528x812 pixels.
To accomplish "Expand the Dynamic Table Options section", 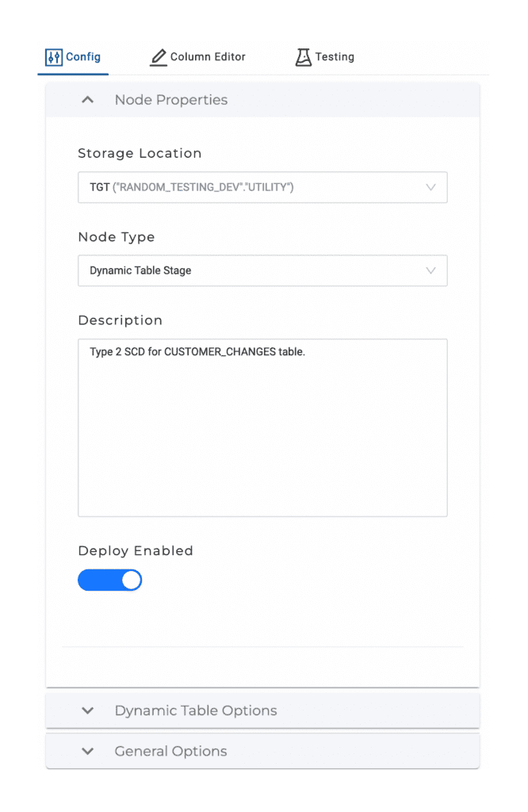I will tap(262, 710).
